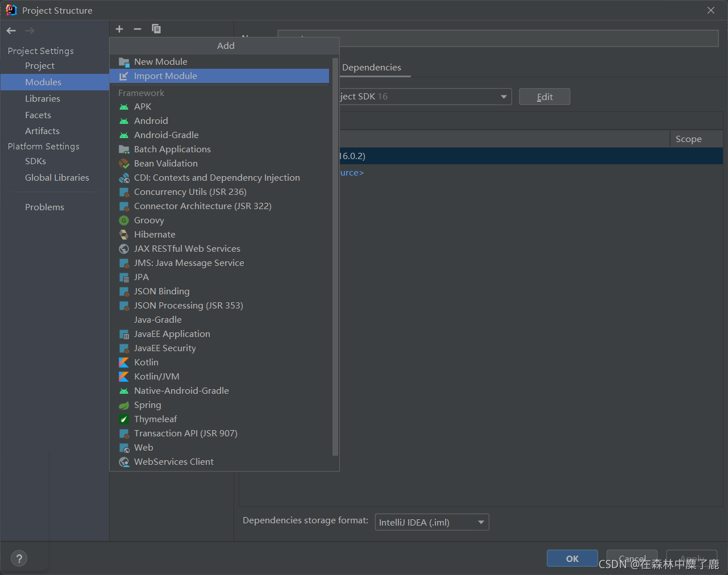Click the JavaEE Security icon

tap(124, 348)
